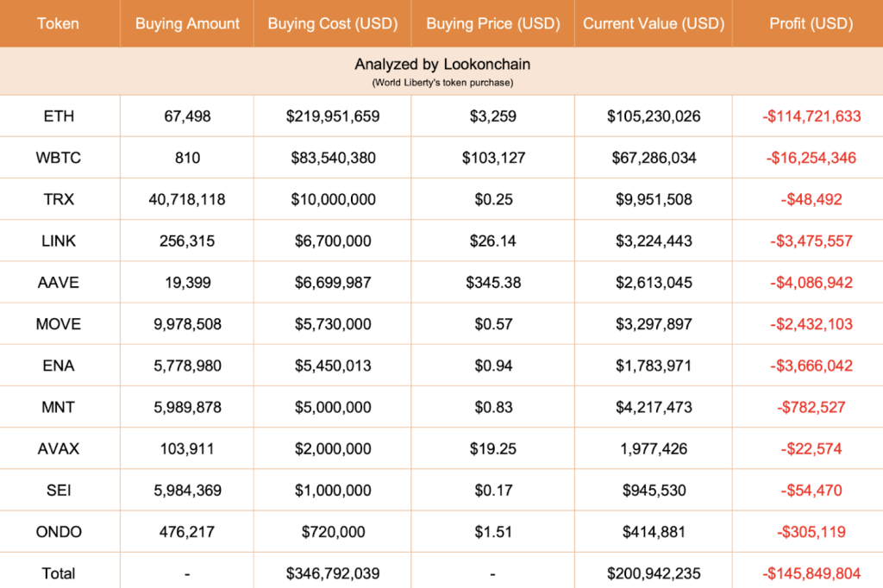The width and height of the screenshot is (883, 588).
Task: Select the TRX buying amount 40,718,118
Action: point(187,199)
